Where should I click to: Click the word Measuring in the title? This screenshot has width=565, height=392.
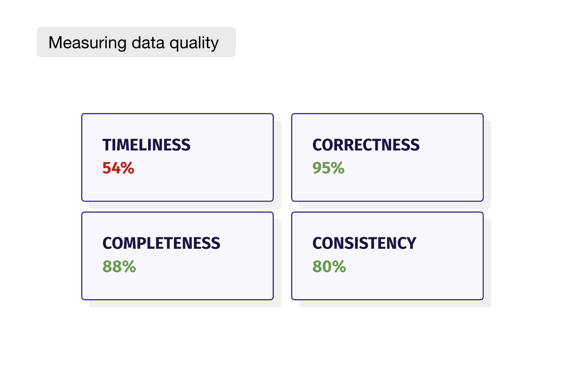point(87,43)
